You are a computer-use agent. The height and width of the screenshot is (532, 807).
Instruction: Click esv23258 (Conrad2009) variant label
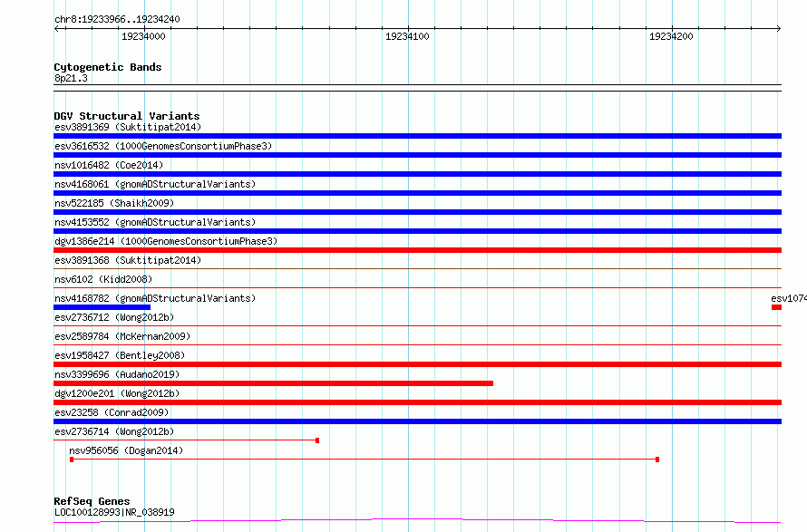point(112,412)
